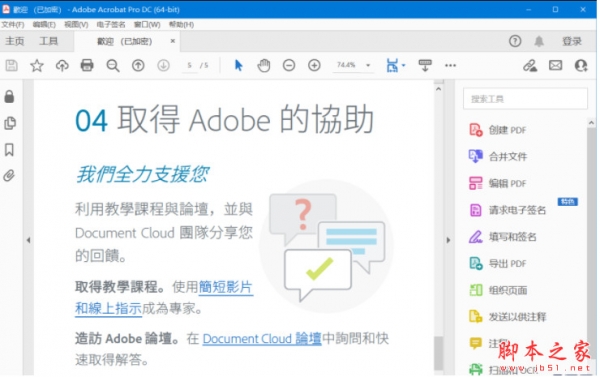The height and width of the screenshot is (377, 600).
Task: Activate the hand pan tool
Action: [264, 65]
